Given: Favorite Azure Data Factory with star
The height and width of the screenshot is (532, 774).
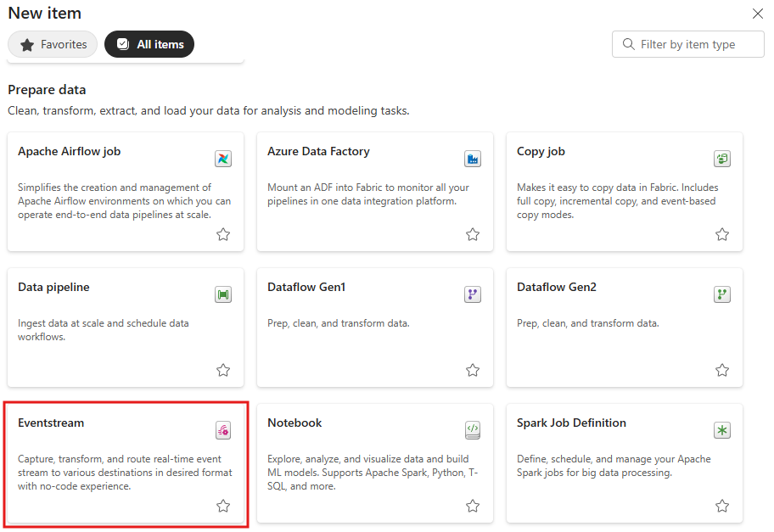Looking at the screenshot, I should point(473,234).
